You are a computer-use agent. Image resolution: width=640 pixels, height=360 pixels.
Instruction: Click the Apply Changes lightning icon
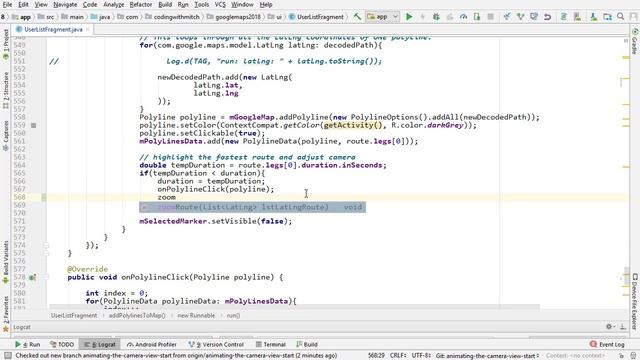[x=422, y=17]
